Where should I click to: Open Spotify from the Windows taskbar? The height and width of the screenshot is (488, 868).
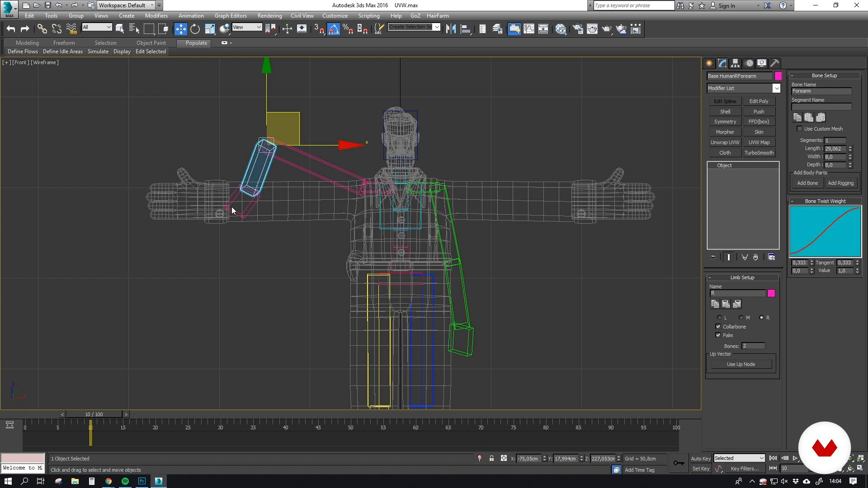pos(125,481)
